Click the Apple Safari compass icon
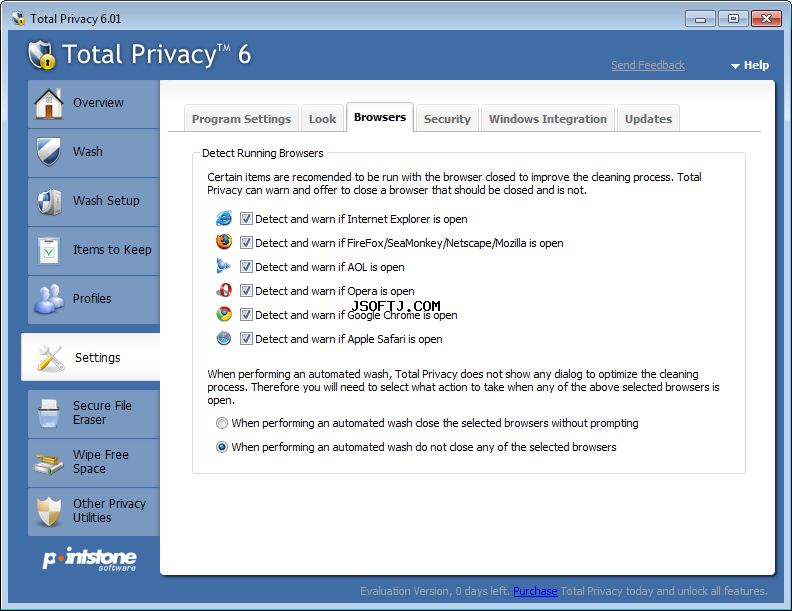792x611 pixels. pyautogui.click(x=224, y=338)
